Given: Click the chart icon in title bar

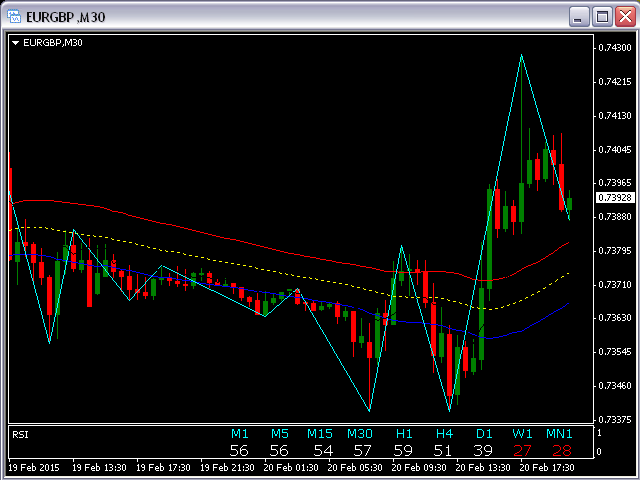Looking at the screenshot, I should [x=14, y=17].
